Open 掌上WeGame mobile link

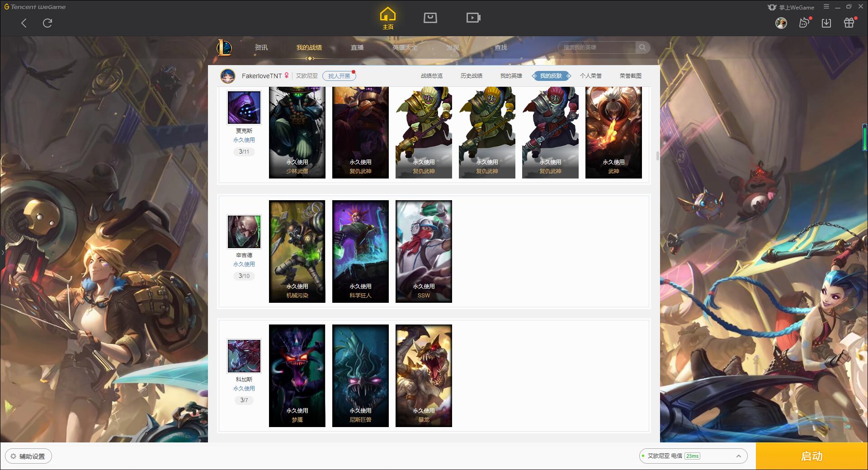coord(791,7)
